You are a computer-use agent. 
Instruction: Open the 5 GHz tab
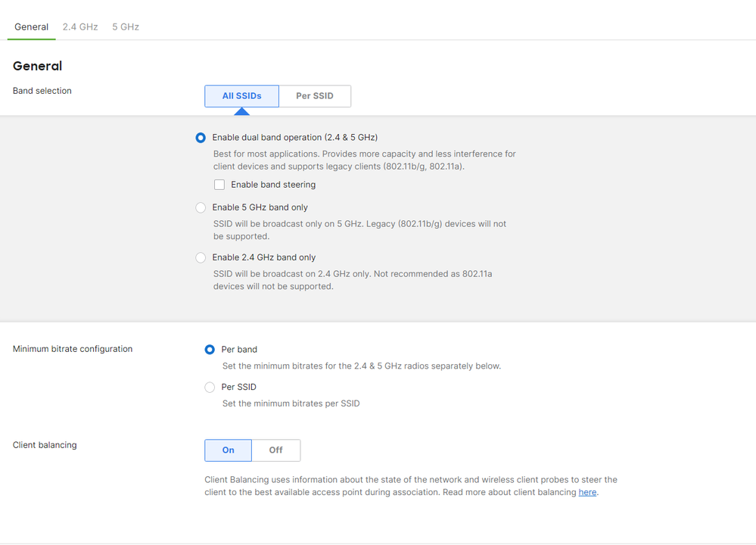[x=126, y=26]
